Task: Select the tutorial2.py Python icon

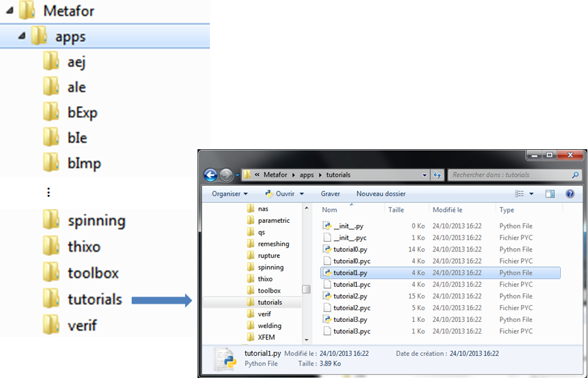Action: coord(327,297)
